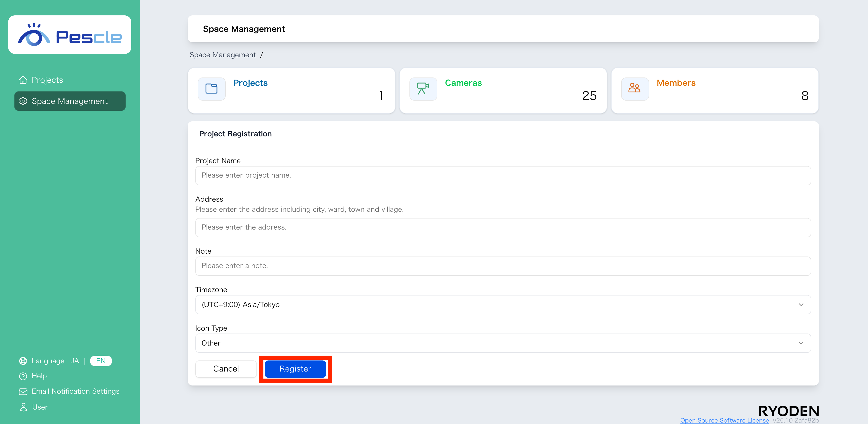Click the Space Management breadcrumb link
Screen dimensions: 868x424
223,55
